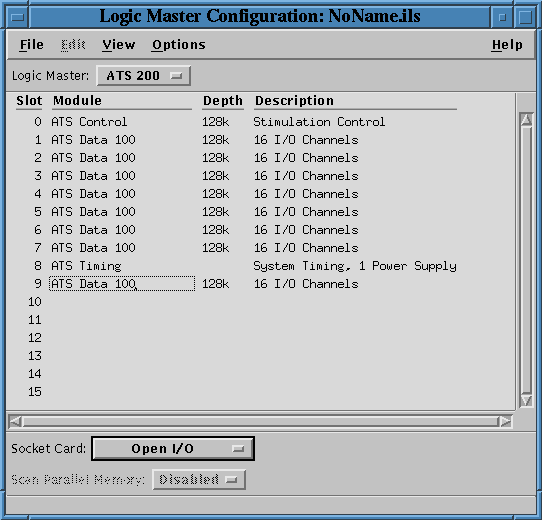Click System Timing, 1 Power Supply description
The image size is (542, 520).
[355, 266]
